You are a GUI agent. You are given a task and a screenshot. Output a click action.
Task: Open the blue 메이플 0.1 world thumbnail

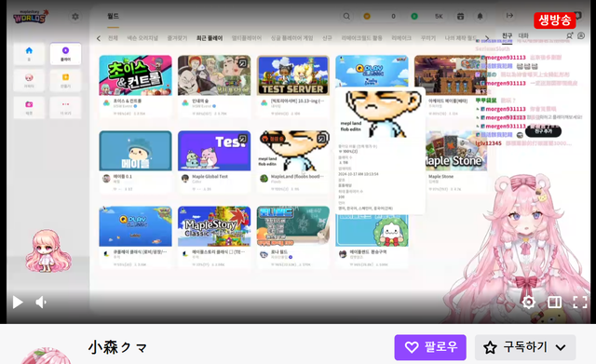[x=135, y=151]
